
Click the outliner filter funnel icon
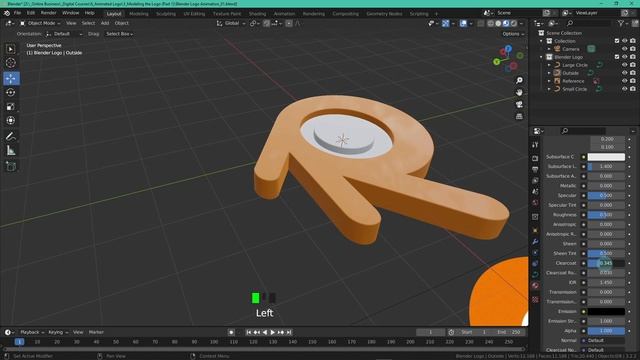[620, 24]
